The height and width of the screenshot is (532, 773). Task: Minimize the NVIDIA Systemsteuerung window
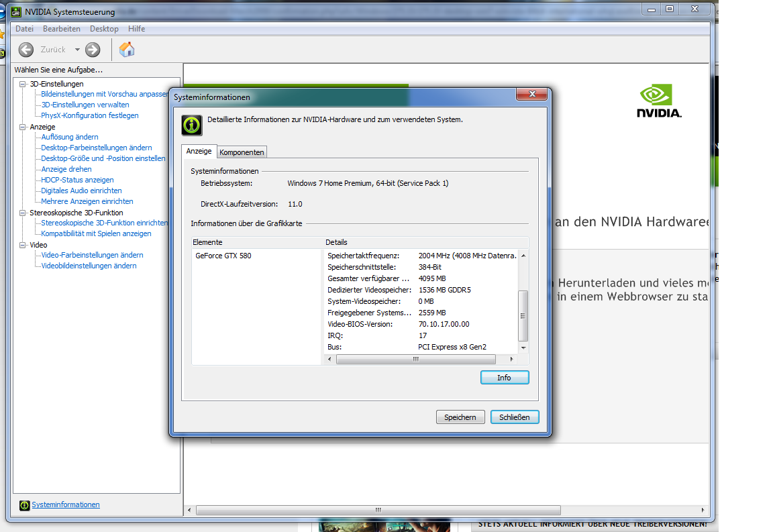click(652, 9)
